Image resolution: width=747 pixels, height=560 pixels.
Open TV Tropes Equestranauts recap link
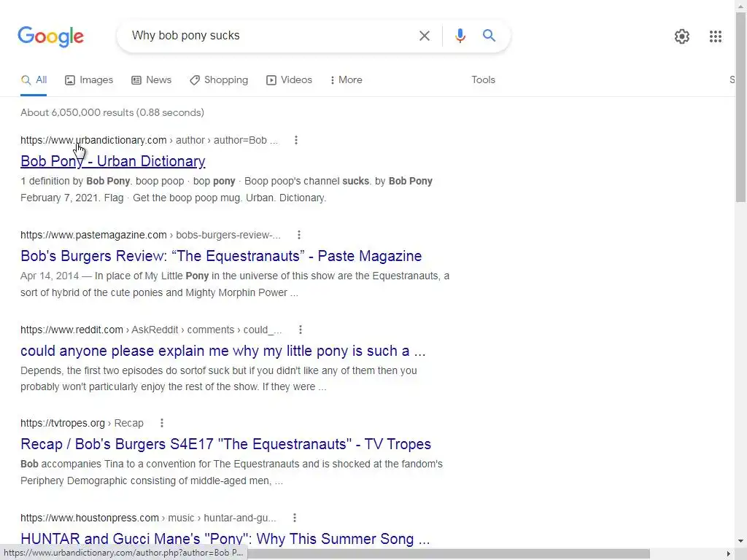pos(226,444)
